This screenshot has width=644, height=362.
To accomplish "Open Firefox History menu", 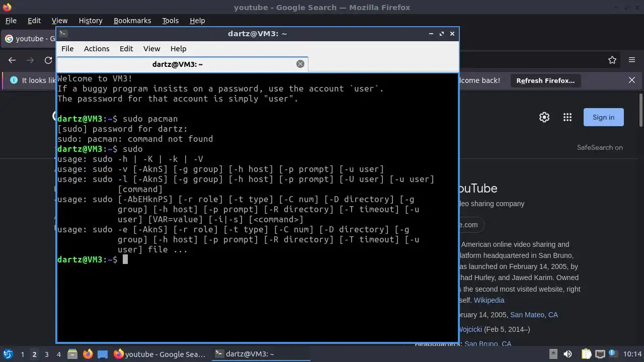I will coord(91,21).
